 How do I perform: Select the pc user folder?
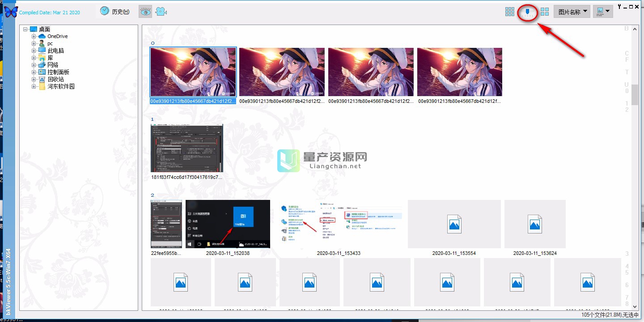click(x=50, y=43)
